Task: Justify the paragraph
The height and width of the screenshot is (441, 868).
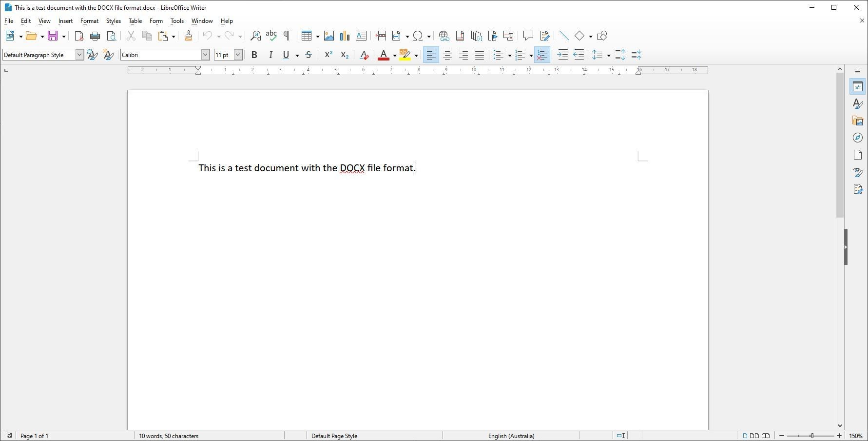Action: [x=480, y=55]
